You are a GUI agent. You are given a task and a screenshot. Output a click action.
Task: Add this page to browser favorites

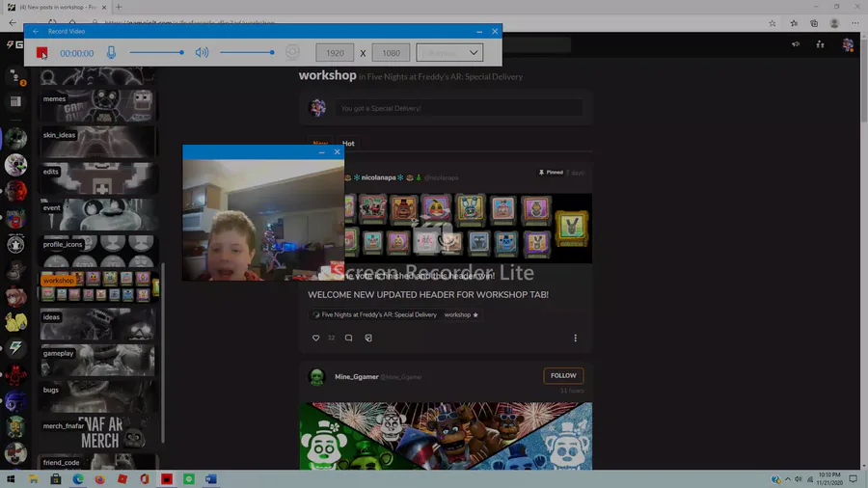(x=772, y=23)
